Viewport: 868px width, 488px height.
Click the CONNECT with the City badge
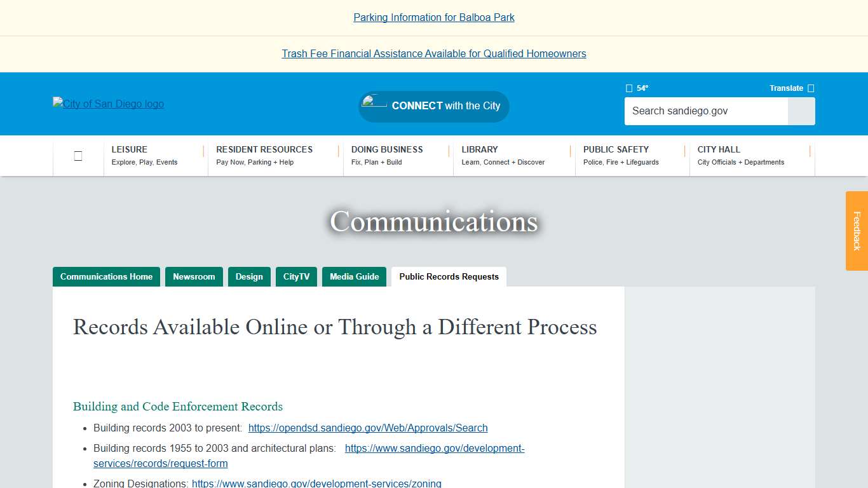click(434, 106)
